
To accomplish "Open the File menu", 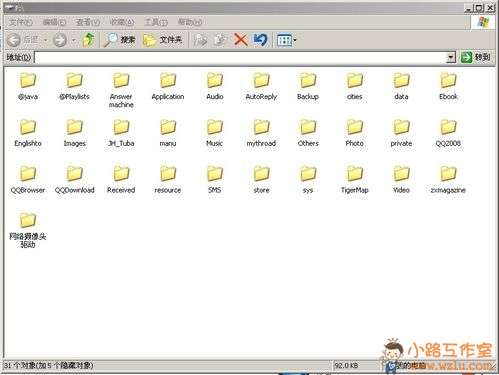I will [x=21, y=22].
